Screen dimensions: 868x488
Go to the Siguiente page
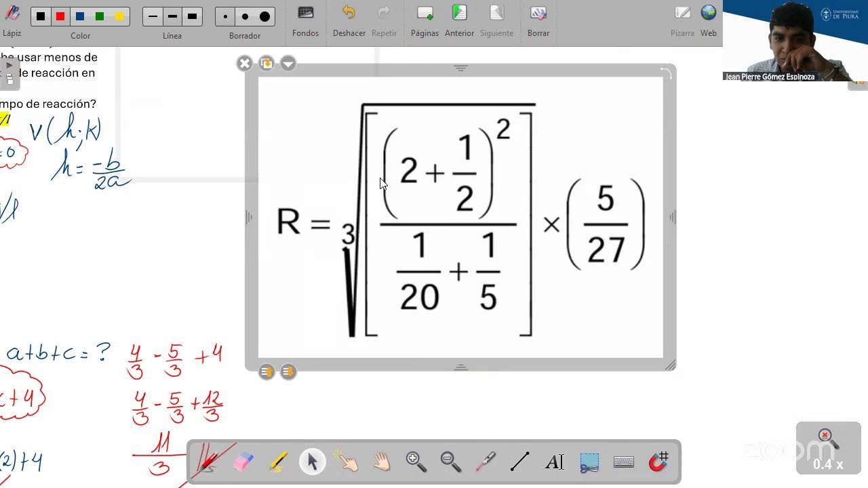pos(496,20)
